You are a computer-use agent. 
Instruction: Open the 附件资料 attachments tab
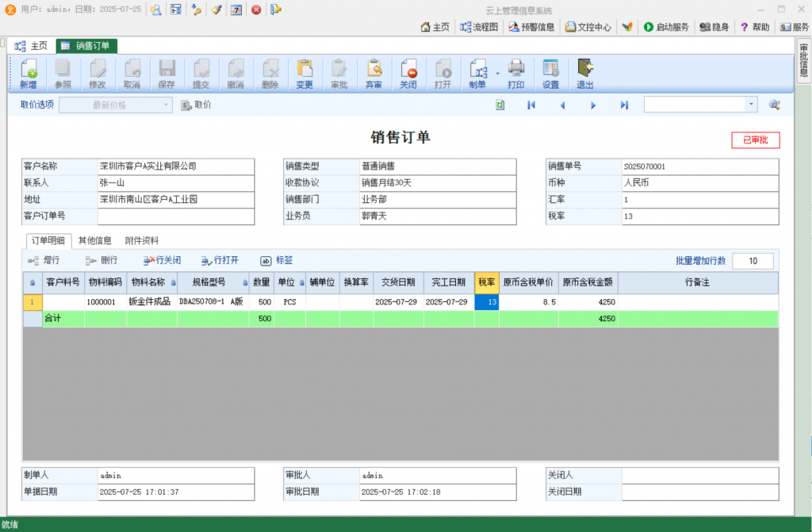point(141,240)
